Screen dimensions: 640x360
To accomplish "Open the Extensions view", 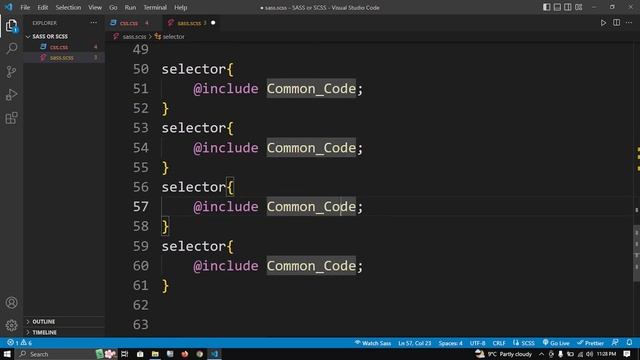I will point(11,118).
